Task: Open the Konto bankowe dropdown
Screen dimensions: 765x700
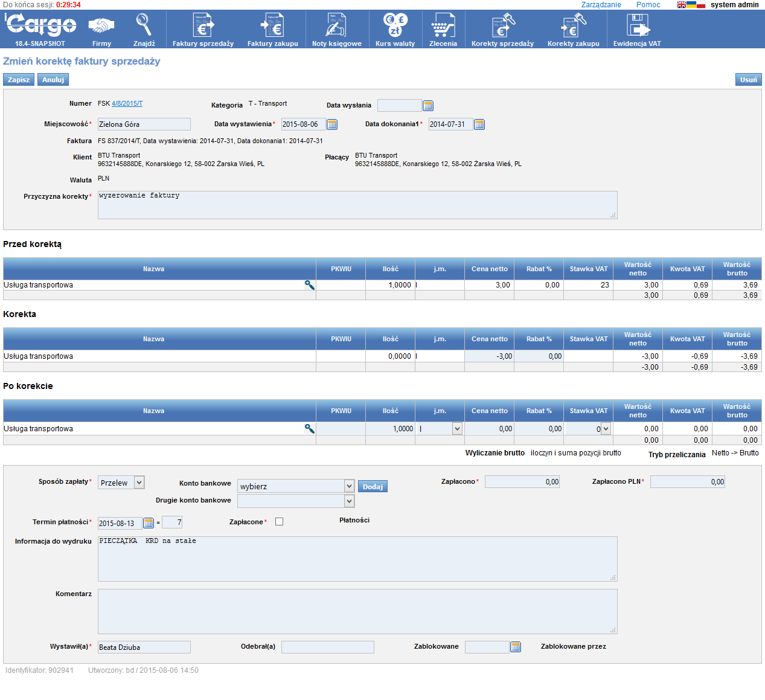Action: 349,486
